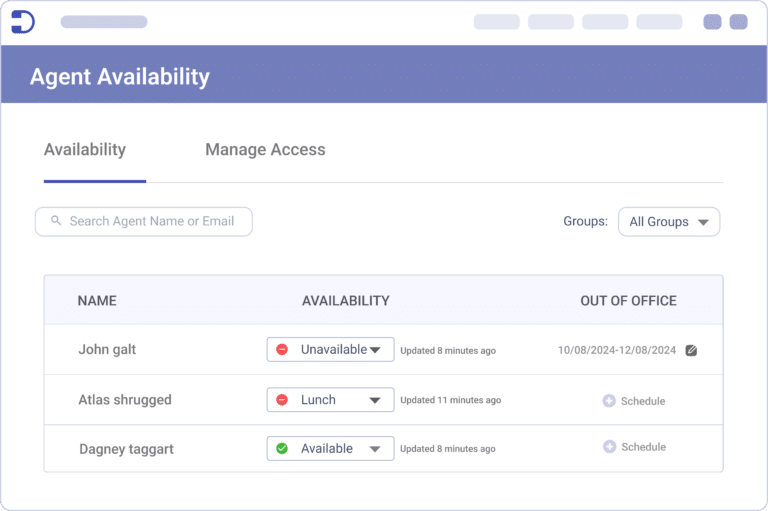Click the NAME column header

click(x=97, y=300)
